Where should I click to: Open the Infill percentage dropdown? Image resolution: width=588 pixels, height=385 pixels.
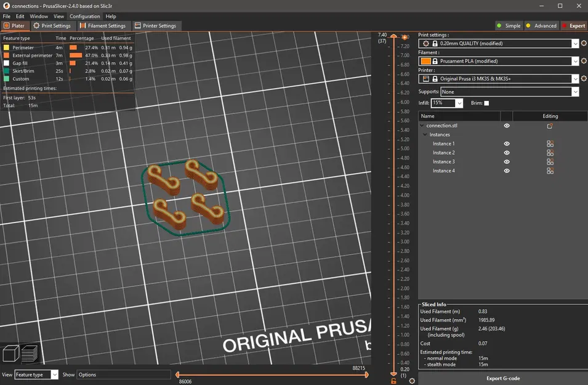pyautogui.click(x=458, y=103)
